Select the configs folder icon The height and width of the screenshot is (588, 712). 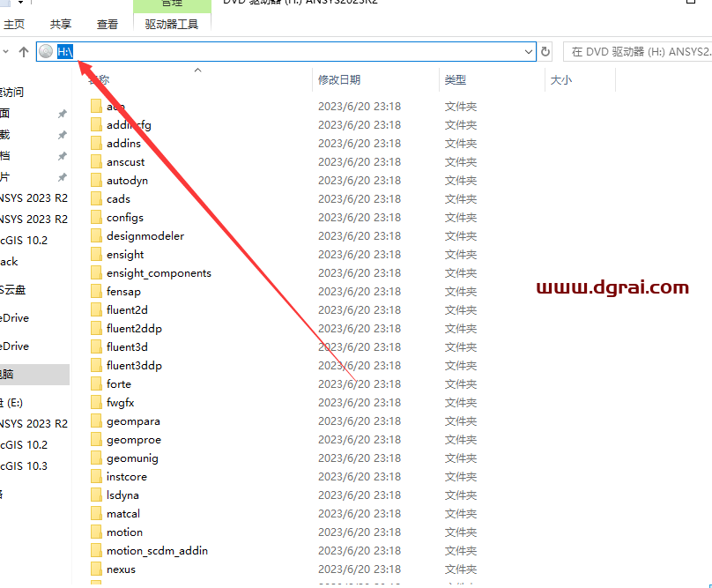tap(96, 217)
